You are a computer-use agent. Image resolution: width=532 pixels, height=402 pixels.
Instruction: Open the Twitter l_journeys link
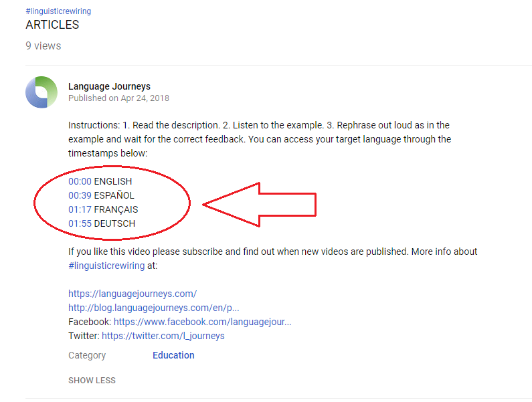(x=163, y=336)
